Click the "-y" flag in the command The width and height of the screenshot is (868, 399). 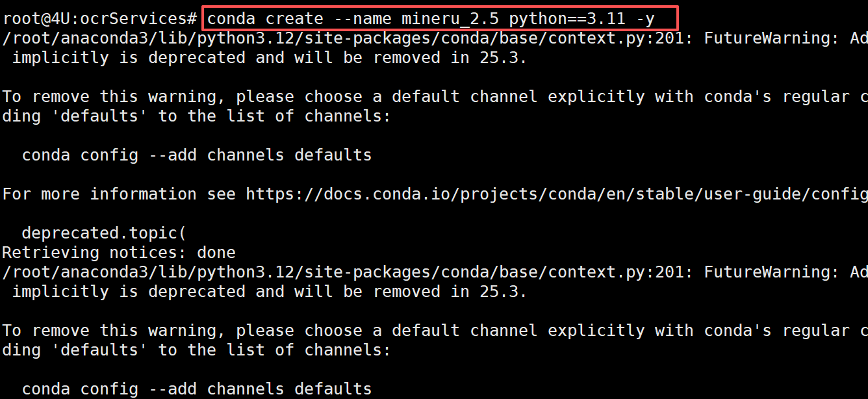(645, 18)
